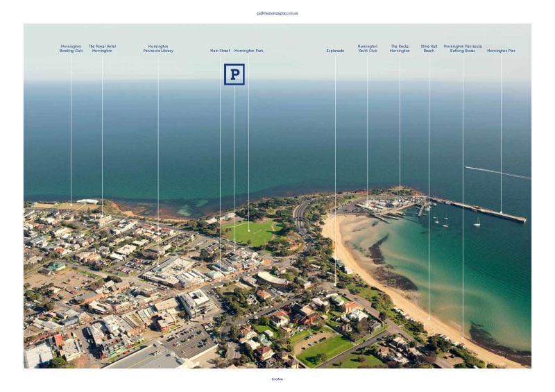The width and height of the screenshot is (555, 392).
Task: Click the green sports oval in the park
Action: pos(252,232)
